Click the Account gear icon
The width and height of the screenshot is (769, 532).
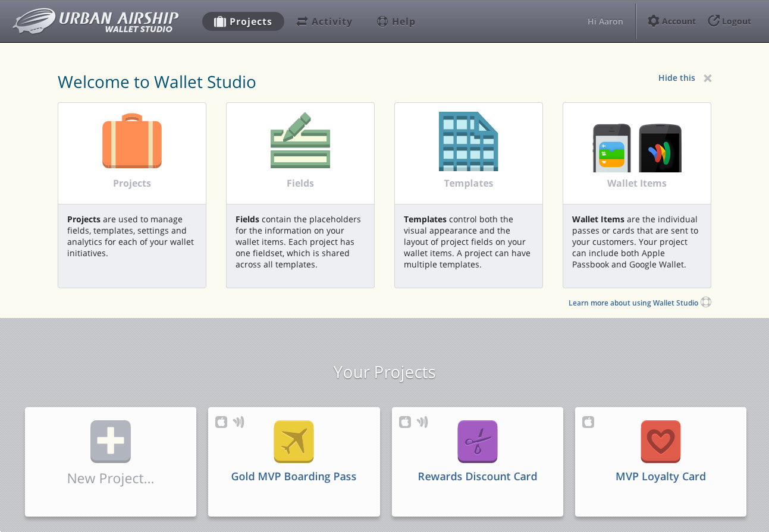[x=653, y=21]
